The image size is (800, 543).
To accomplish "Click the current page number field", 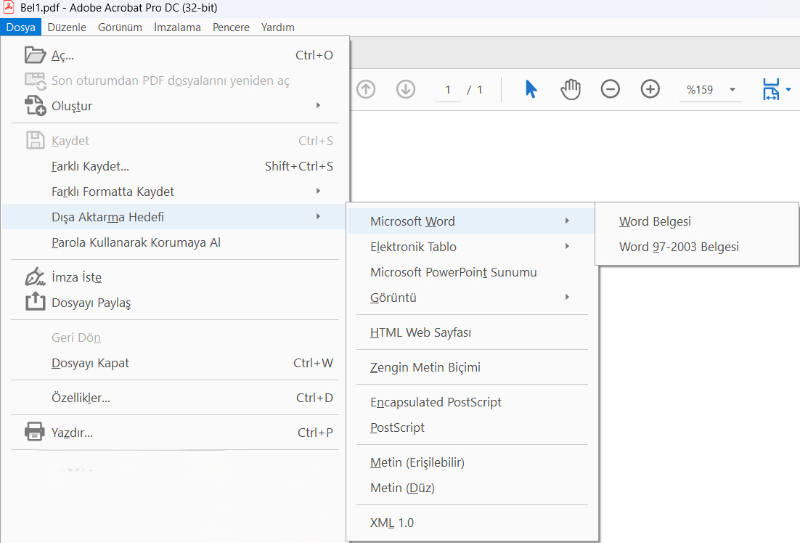I will (x=447, y=90).
